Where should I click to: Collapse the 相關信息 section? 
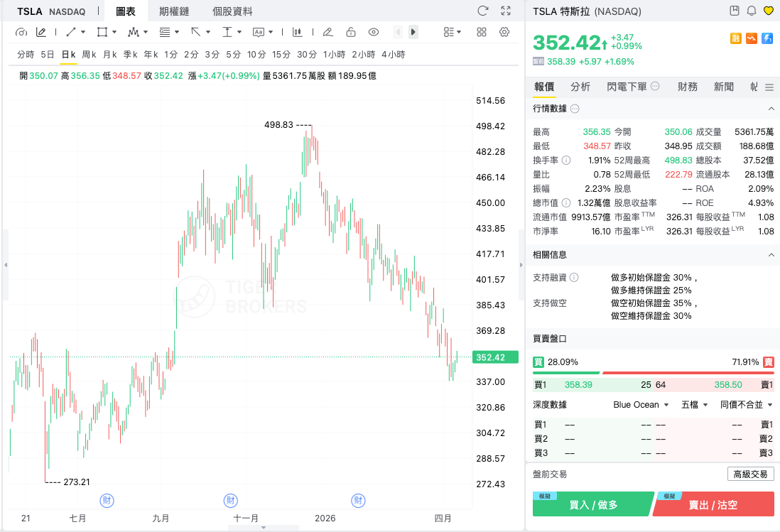(x=771, y=254)
